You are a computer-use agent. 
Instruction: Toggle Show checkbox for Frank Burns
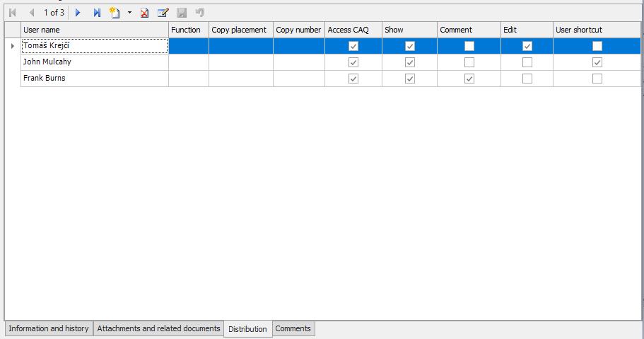point(410,78)
